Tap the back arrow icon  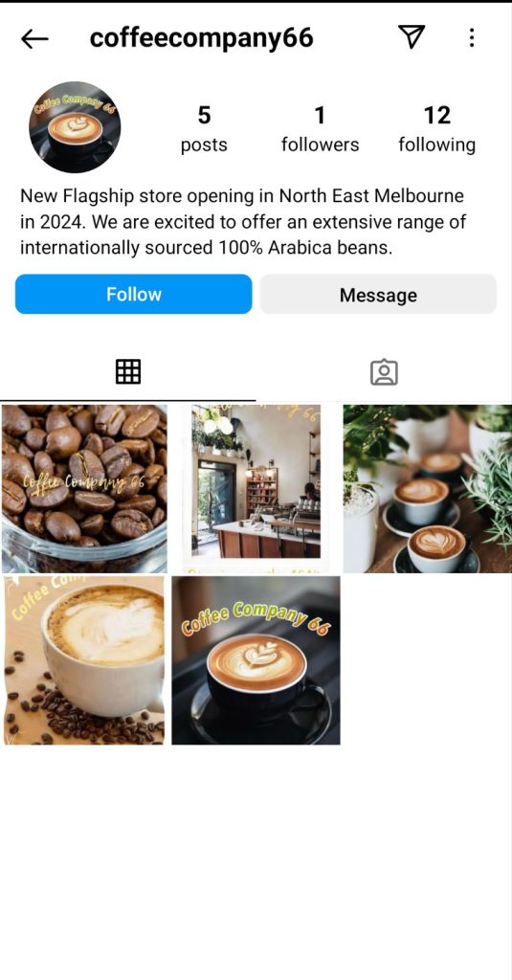[34, 38]
